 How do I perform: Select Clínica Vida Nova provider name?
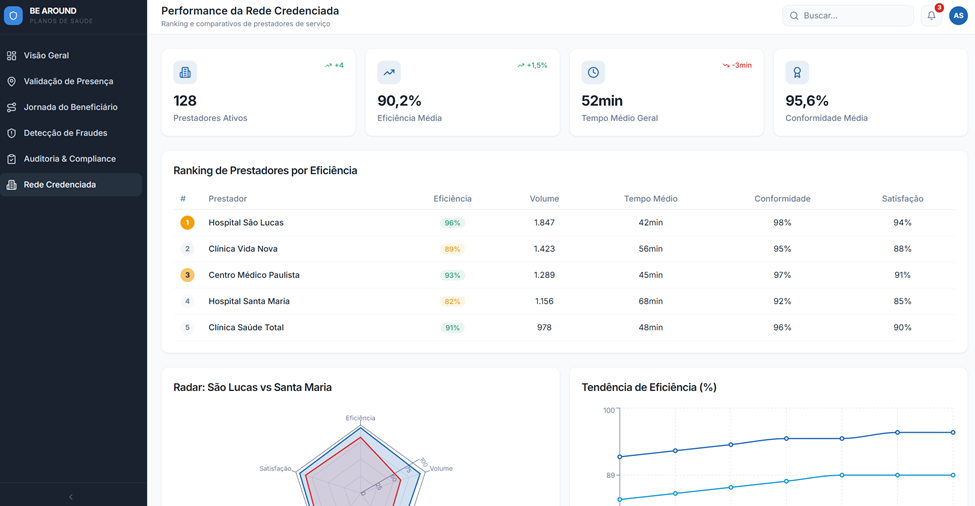tap(243, 249)
